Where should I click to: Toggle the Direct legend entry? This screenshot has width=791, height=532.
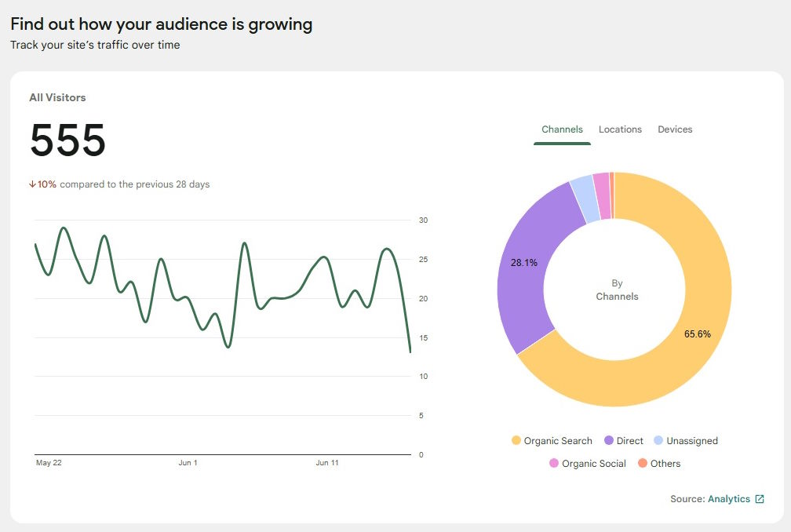tap(624, 440)
